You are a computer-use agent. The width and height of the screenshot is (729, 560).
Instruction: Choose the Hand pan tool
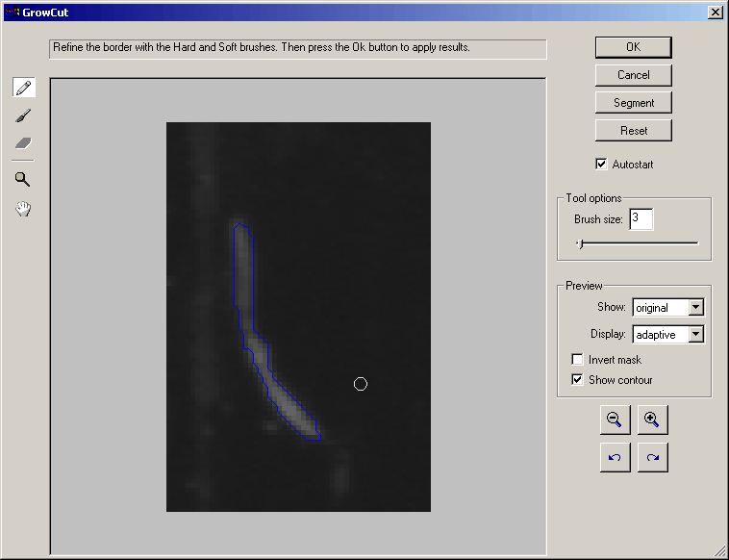(x=23, y=209)
